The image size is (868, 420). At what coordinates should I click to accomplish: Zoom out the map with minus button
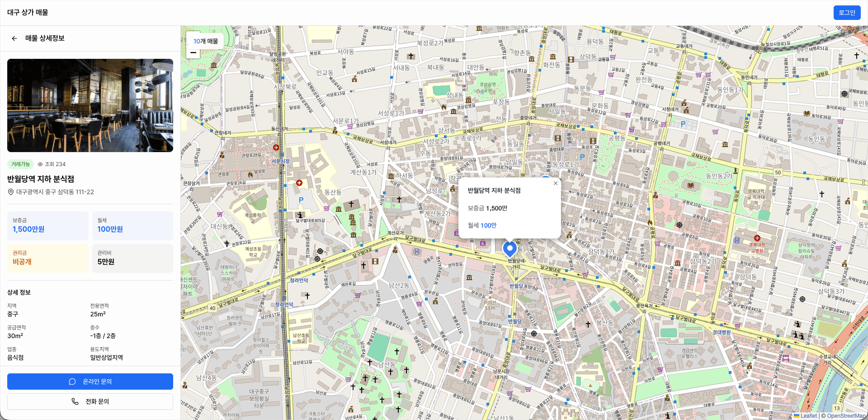click(x=193, y=52)
